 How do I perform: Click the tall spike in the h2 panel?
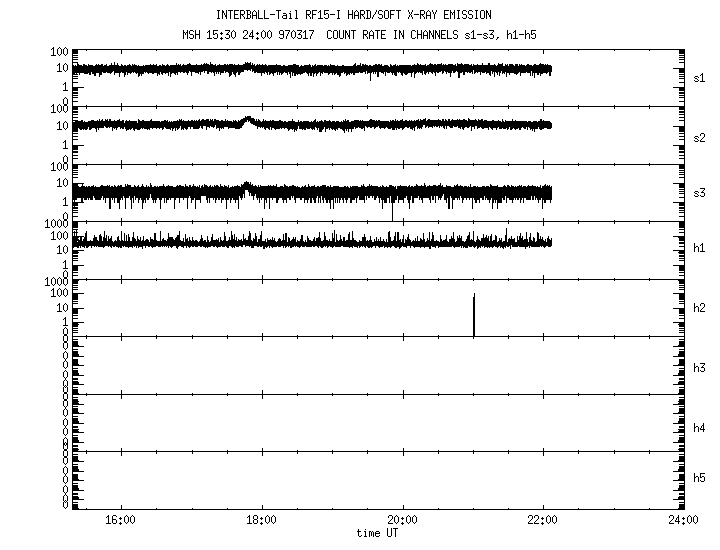(x=474, y=315)
